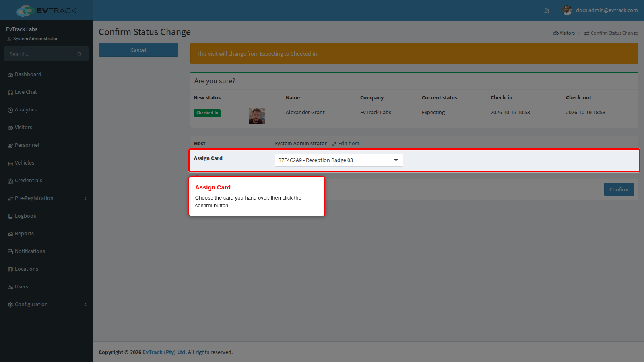Click the EvTrack Labs company cell
Viewport: 644px width, 362px height.
pos(376,113)
